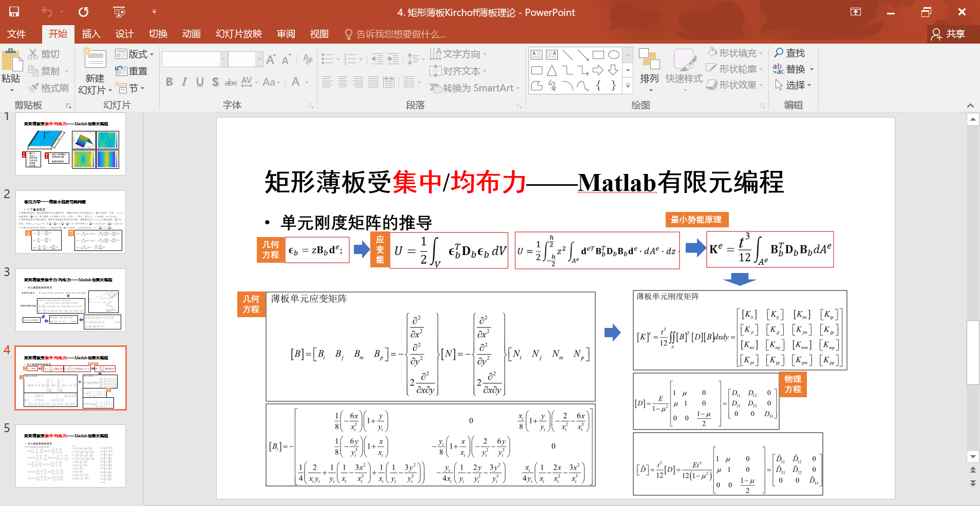Toggle text shadow S button
The image size is (980, 506).
[x=215, y=82]
